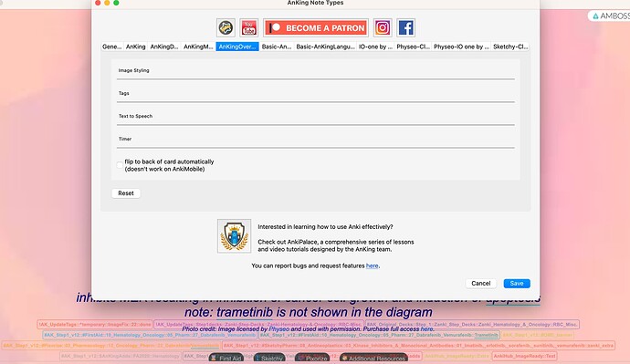Enable flip to back of card automatically
Image resolution: width=630 pixels, height=364 pixels.
click(x=120, y=165)
